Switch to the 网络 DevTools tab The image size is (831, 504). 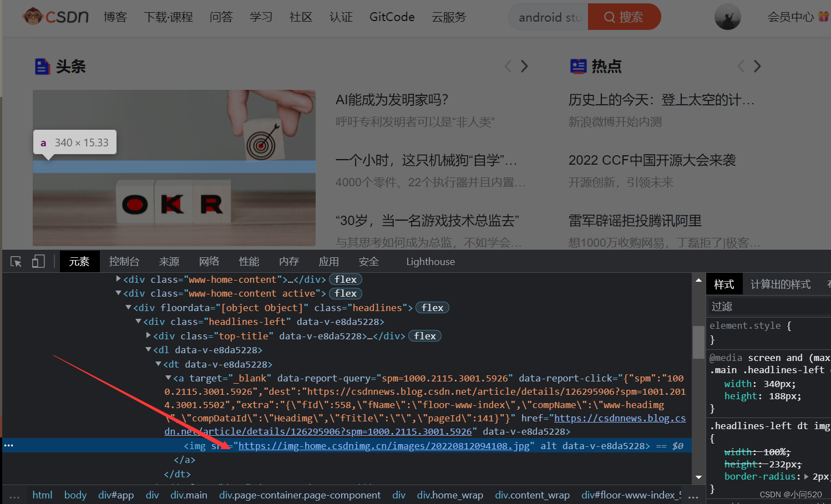(x=209, y=262)
